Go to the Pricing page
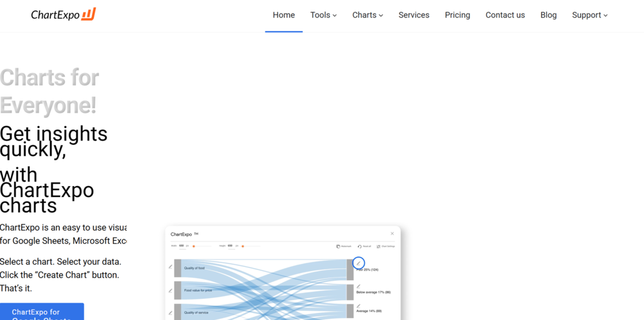Screen dimensions: 644x320 457,15
